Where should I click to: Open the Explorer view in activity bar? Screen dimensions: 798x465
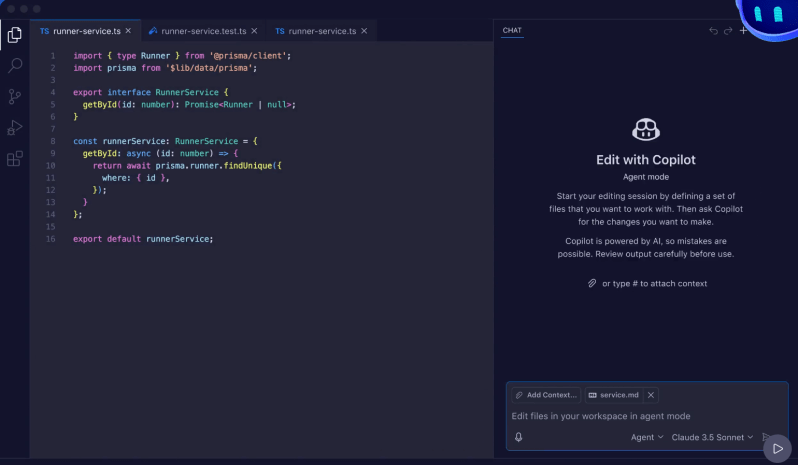(15, 35)
